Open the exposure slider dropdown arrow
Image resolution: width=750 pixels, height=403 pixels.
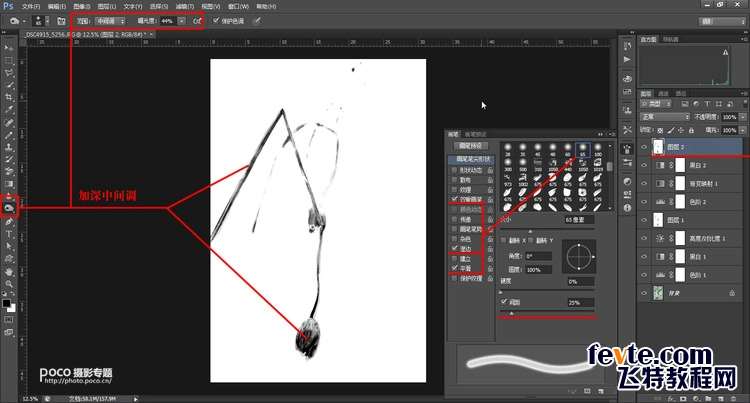(x=181, y=21)
